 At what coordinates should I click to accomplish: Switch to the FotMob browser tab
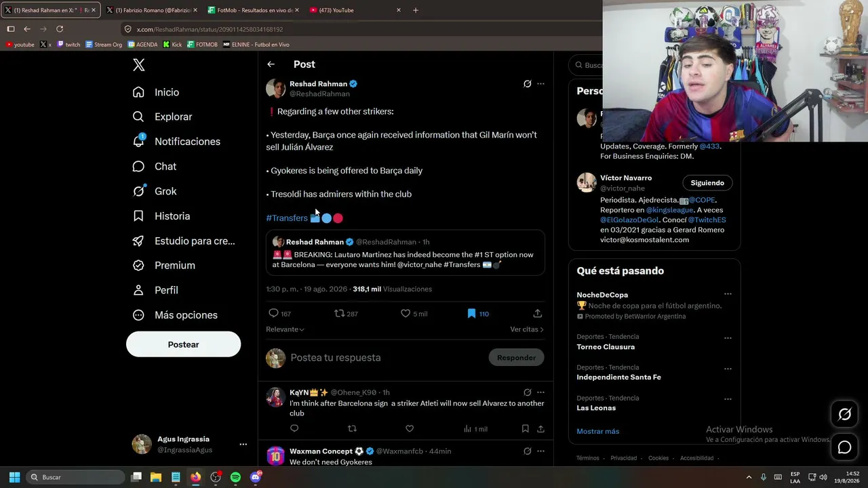[x=254, y=10]
